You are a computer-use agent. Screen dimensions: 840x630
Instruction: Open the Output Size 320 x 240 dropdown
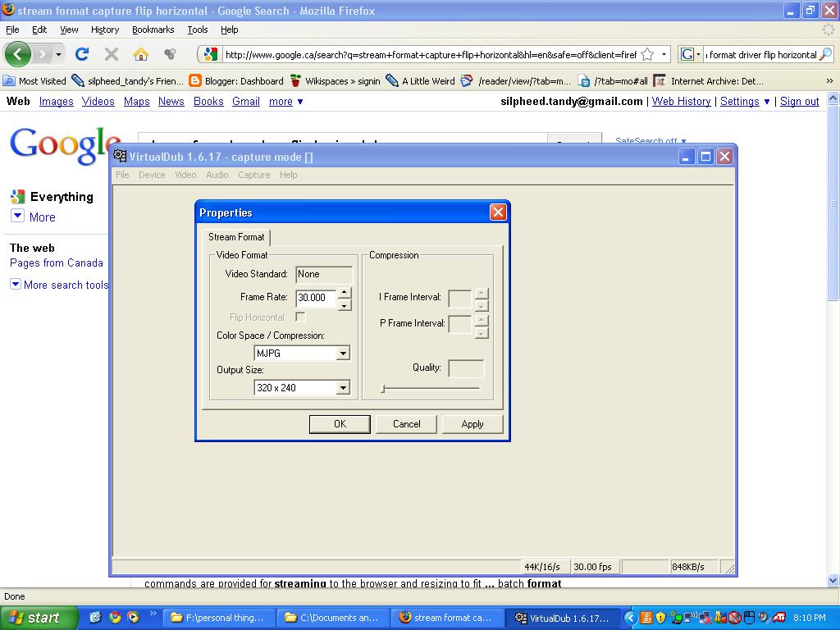pyautogui.click(x=343, y=387)
